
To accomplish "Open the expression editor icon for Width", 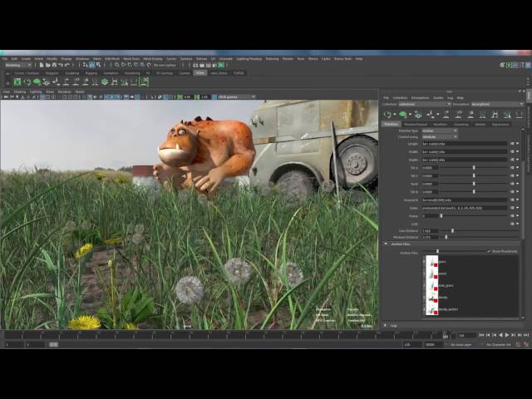I will [512, 152].
